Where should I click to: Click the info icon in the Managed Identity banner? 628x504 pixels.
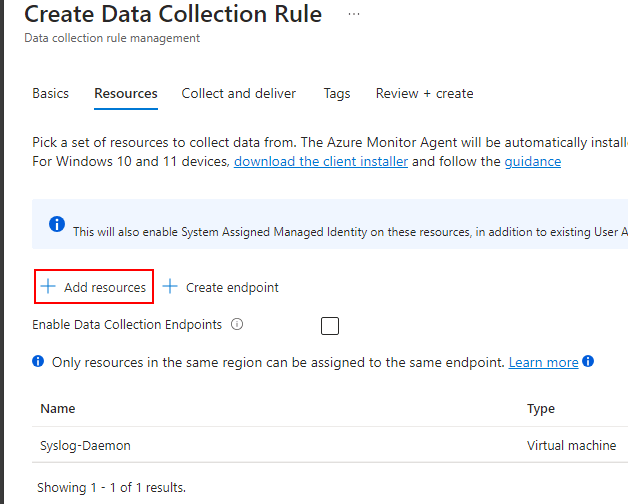click(57, 227)
